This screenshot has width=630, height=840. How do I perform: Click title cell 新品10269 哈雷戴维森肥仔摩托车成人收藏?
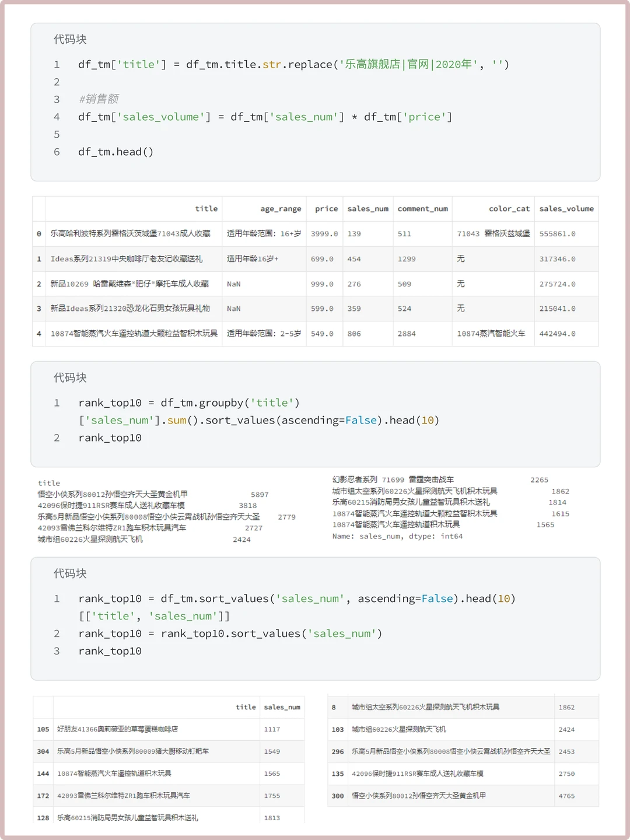(129, 283)
